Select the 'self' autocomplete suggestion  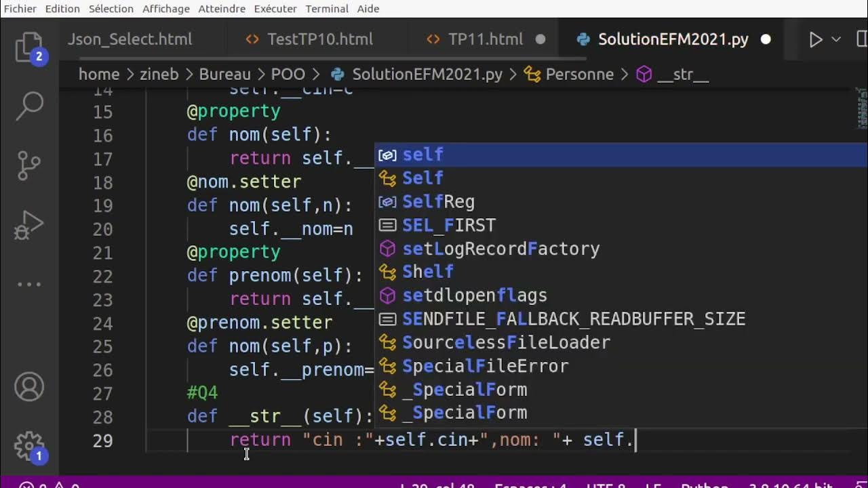pyautogui.click(x=622, y=155)
